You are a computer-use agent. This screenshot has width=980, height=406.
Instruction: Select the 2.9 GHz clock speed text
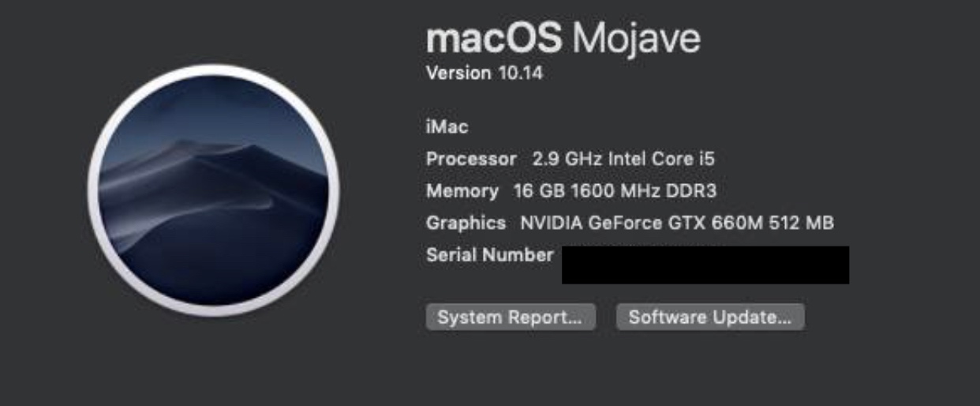(x=567, y=159)
